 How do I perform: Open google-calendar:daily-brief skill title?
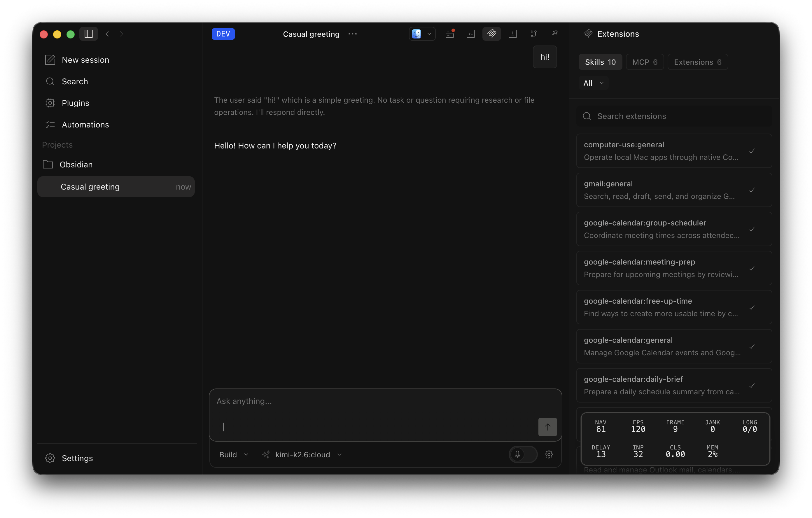pyautogui.click(x=633, y=379)
